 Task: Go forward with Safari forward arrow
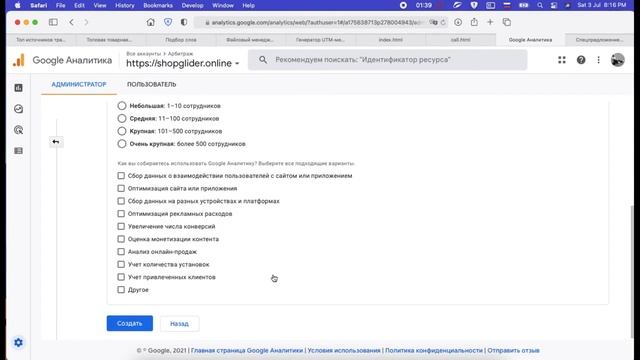tap(86, 22)
